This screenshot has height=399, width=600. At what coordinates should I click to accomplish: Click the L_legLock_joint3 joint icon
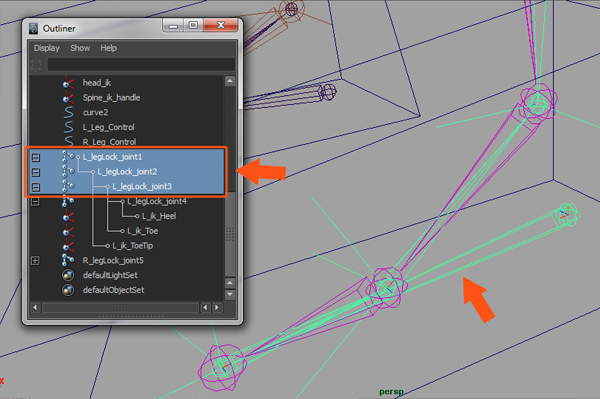68,187
